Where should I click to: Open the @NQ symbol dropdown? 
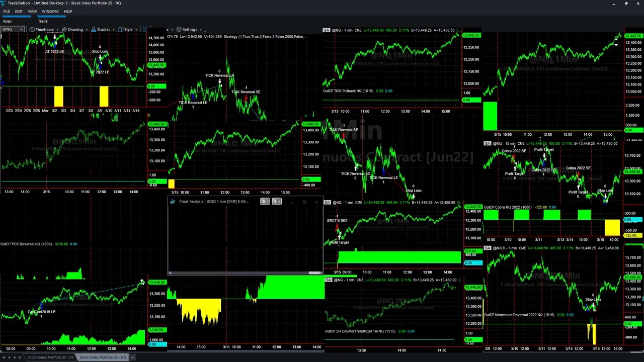(21, 30)
